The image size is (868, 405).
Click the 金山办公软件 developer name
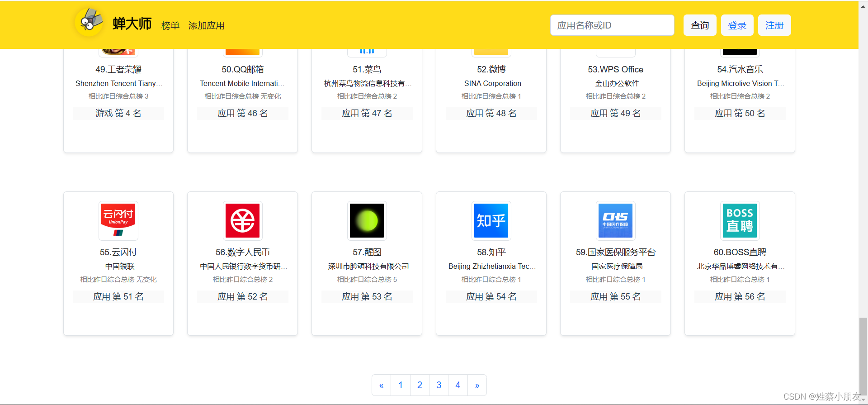coord(617,83)
